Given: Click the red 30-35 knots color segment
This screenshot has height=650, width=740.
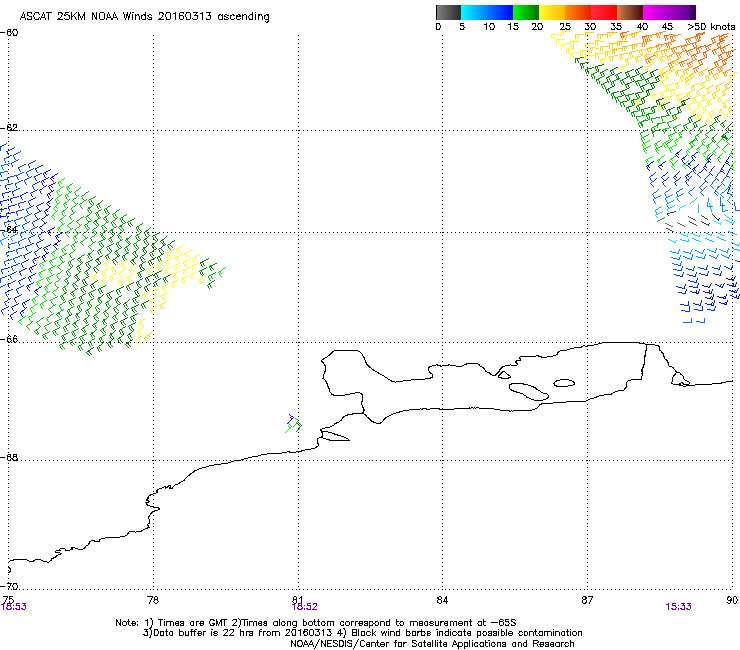Looking at the screenshot, I should point(604,12).
